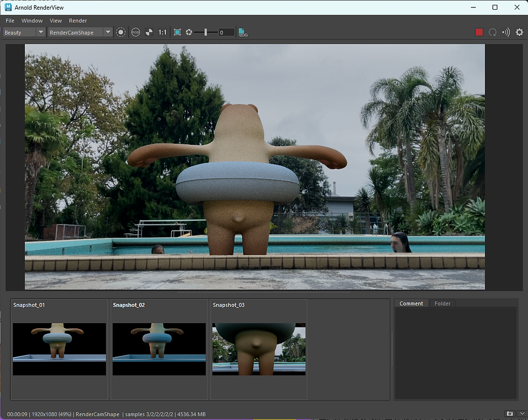
Task: Minimize the Arnold RenderView window
Action: point(473,8)
